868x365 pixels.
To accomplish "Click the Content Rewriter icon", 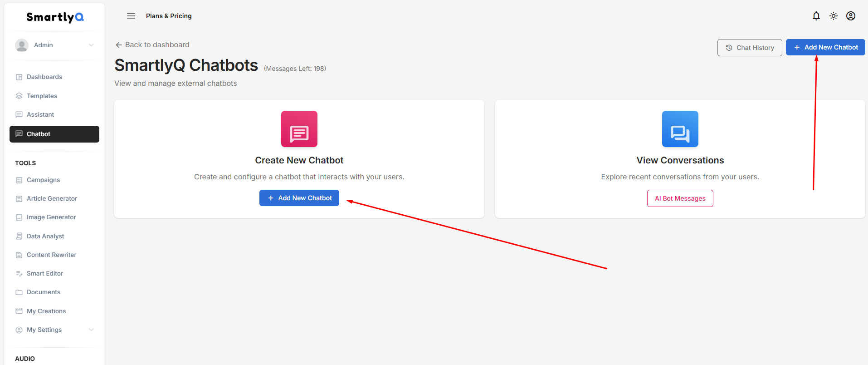I will tap(19, 255).
